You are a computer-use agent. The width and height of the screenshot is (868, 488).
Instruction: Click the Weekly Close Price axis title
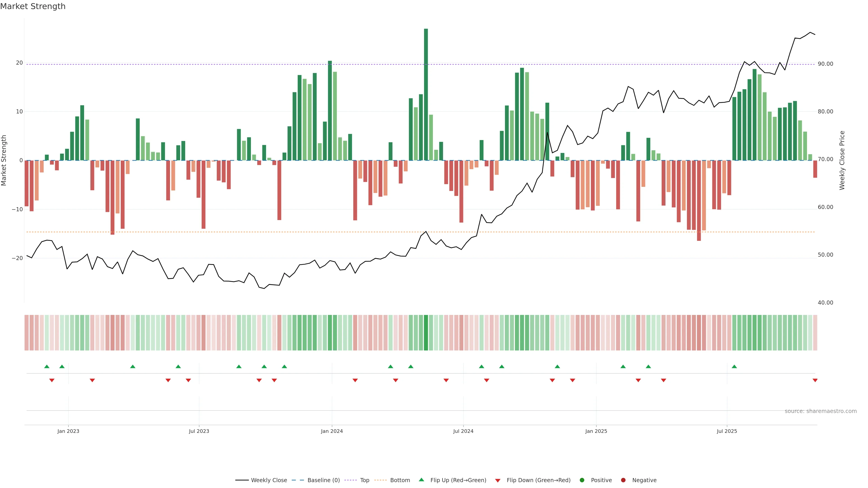coord(842,160)
